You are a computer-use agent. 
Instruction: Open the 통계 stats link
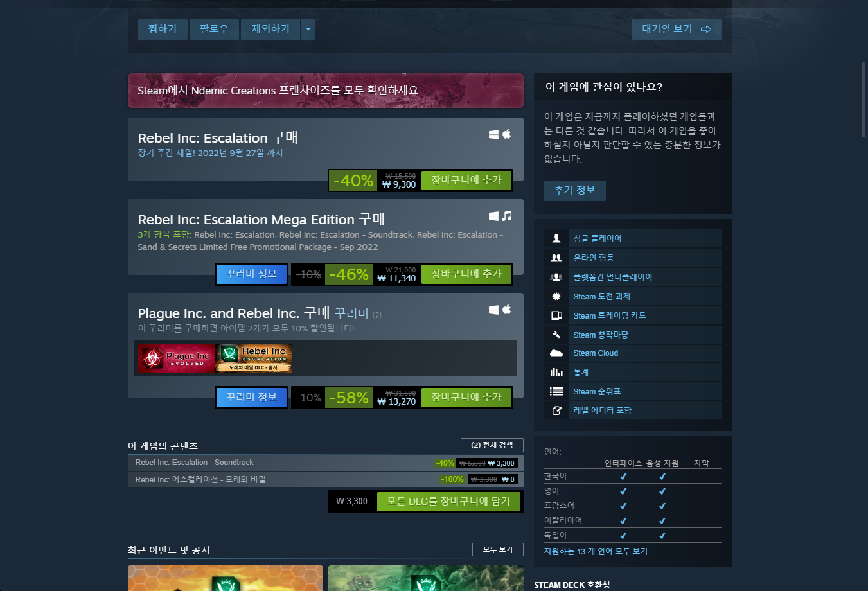click(581, 372)
